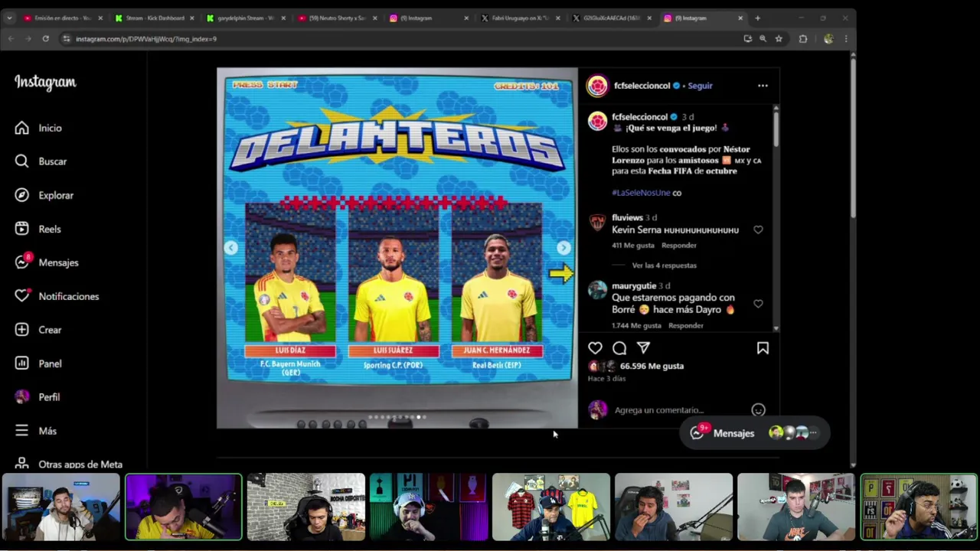Click the browser back arrow
The height and width of the screenshot is (551, 980).
[11, 38]
